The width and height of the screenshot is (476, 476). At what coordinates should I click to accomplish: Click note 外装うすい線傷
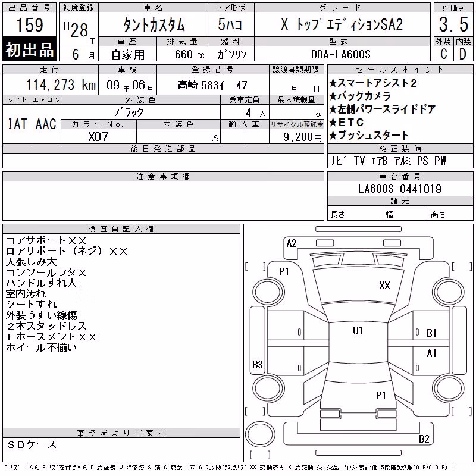[42, 315]
